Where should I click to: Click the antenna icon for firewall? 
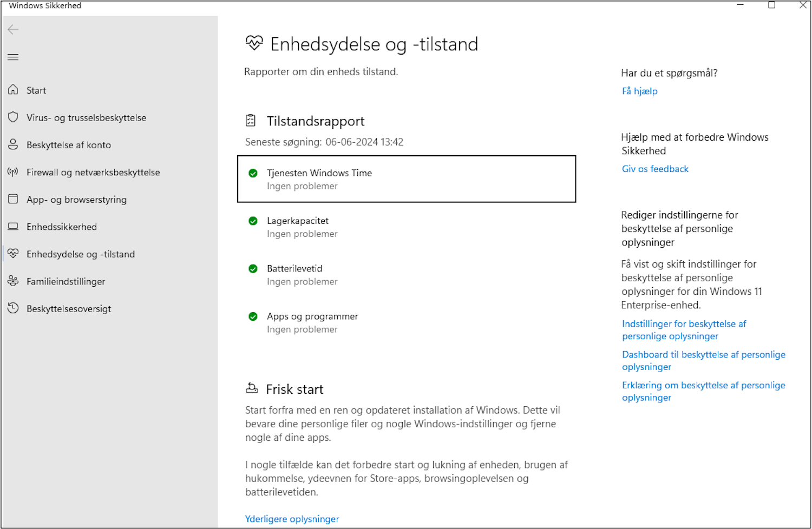[x=13, y=172]
